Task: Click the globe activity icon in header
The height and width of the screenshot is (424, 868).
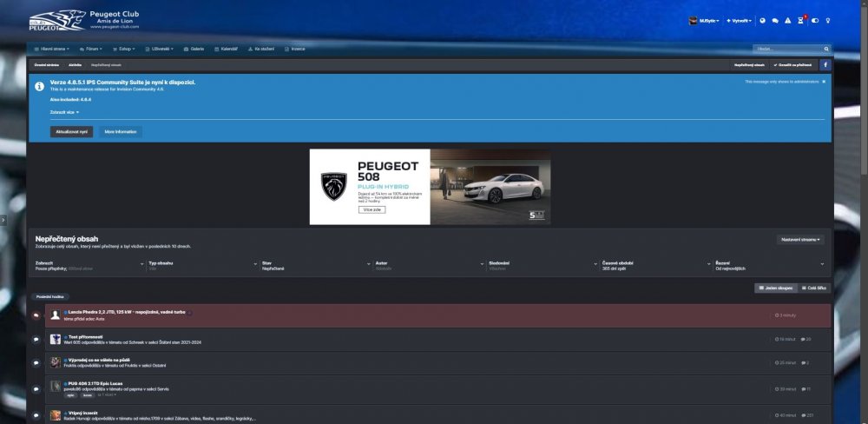Action: pos(762,21)
